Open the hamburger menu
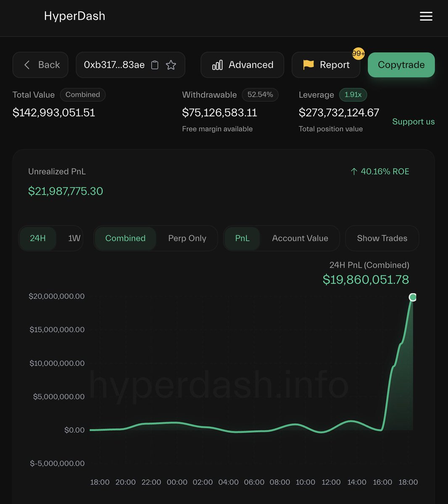448x504 pixels. coord(426,16)
